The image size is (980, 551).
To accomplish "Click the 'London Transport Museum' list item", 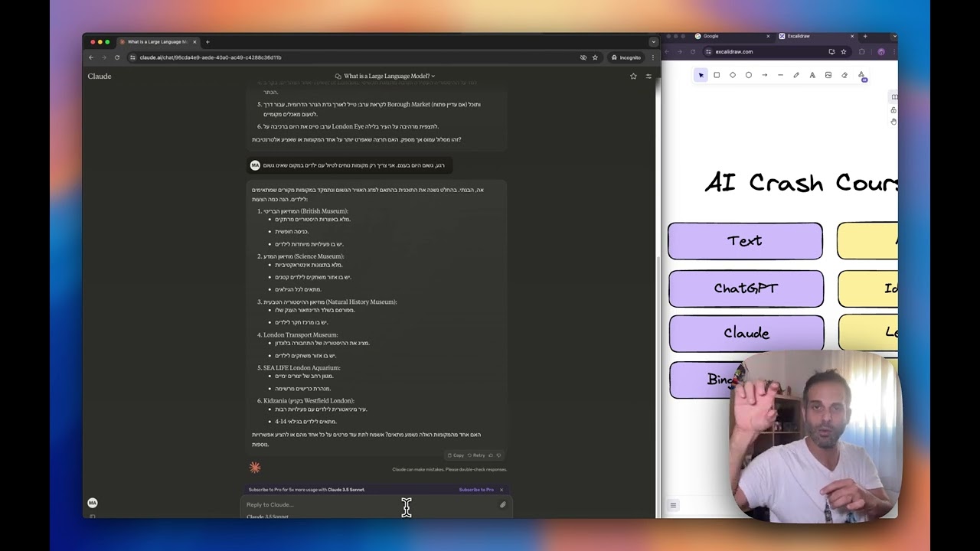I will point(300,335).
